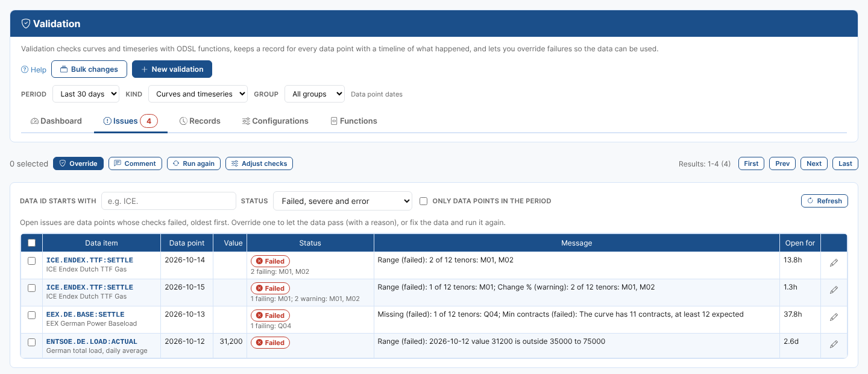Go to First results page
The width and height of the screenshot is (868, 374).
[x=751, y=163]
